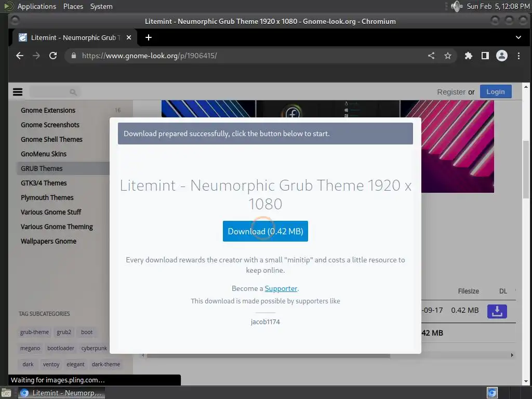
Task: Click the bootloader tag
Action: (60, 348)
